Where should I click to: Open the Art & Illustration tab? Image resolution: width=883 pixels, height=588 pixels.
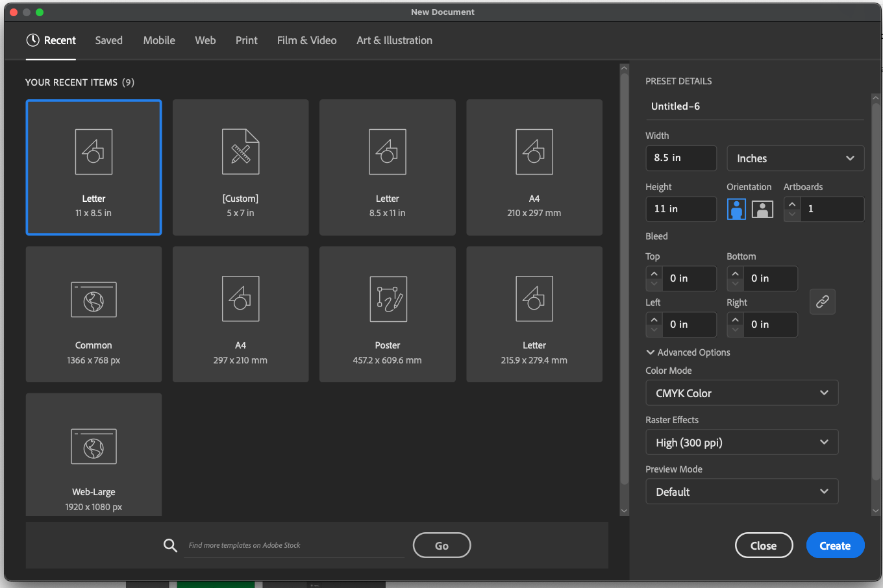[394, 40]
